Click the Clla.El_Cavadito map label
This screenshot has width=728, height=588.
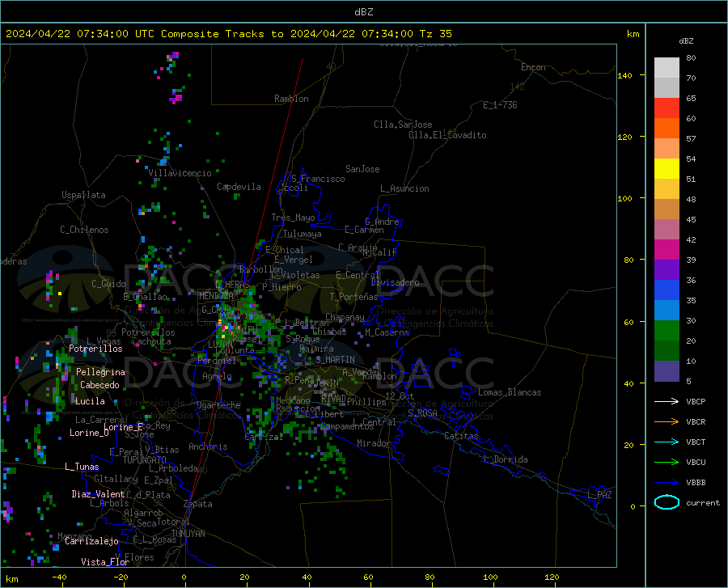(447, 135)
